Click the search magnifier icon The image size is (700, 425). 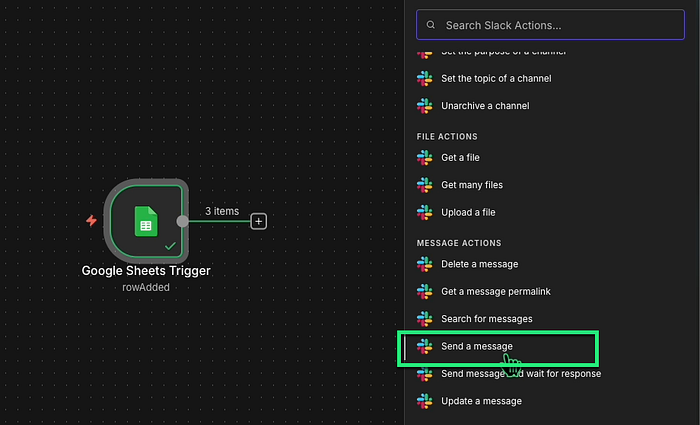coord(430,25)
